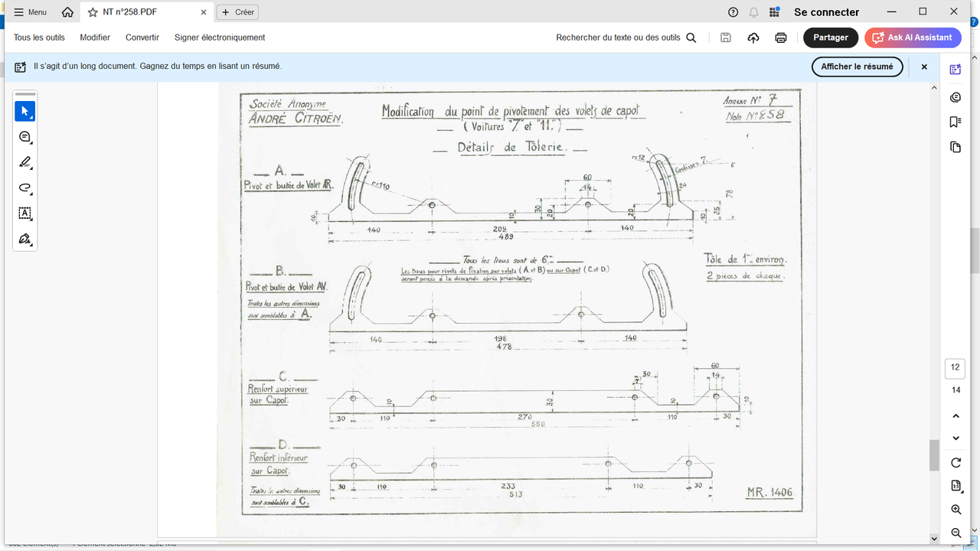Image resolution: width=980 pixels, height=551 pixels.
Task: Open the Modifier menu
Action: coord(95,37)
